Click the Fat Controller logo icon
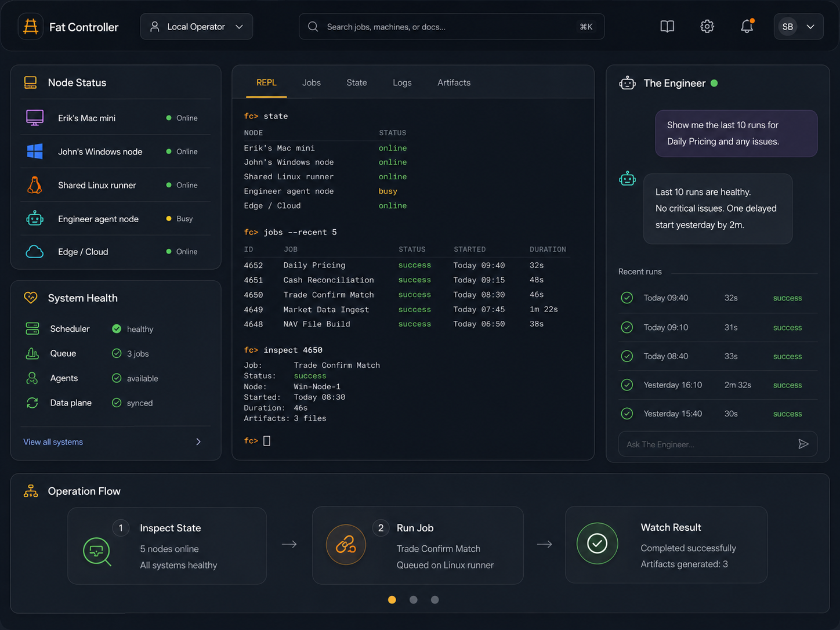The width and height of the screenshot is (840, 630). coord(31,27)
